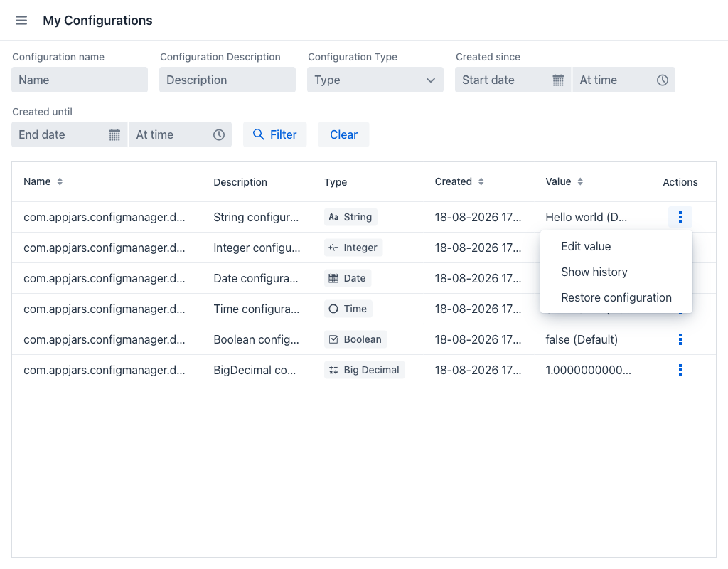The image size is (728, 569).
Task: Click 'Boolean config...' description cell
Action: click(x=256, y=339)
